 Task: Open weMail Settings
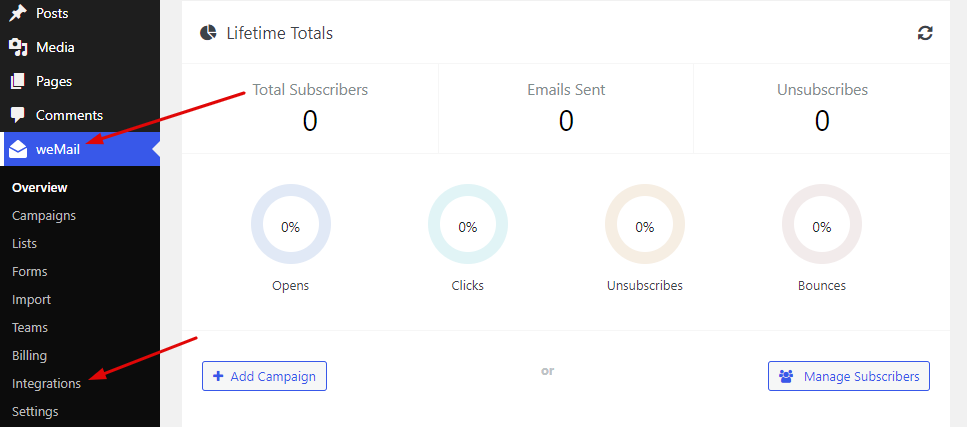point(35,411)
